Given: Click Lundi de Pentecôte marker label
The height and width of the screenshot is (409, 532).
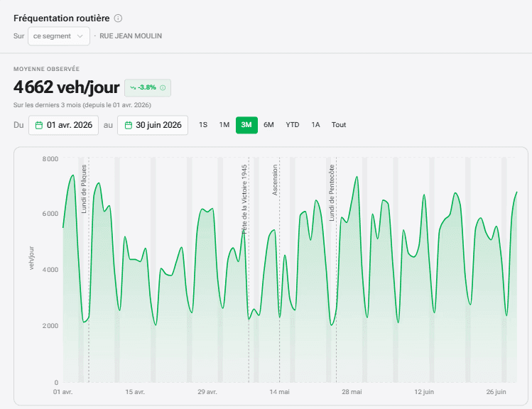Looking at the screenshot, I should (x=332, y=193).
